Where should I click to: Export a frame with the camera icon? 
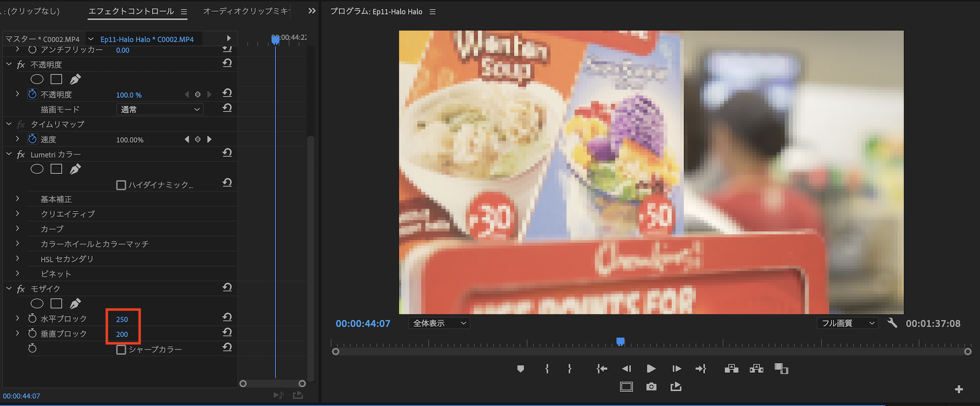(x=651, y=387)
